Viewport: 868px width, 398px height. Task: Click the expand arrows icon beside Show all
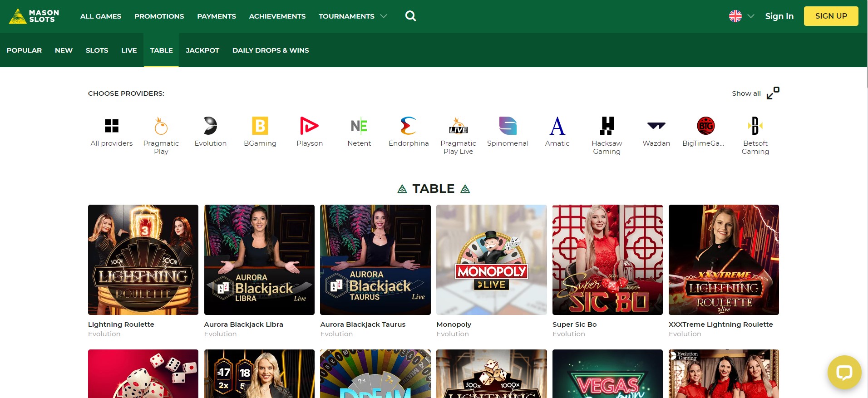tap(773, 93)
